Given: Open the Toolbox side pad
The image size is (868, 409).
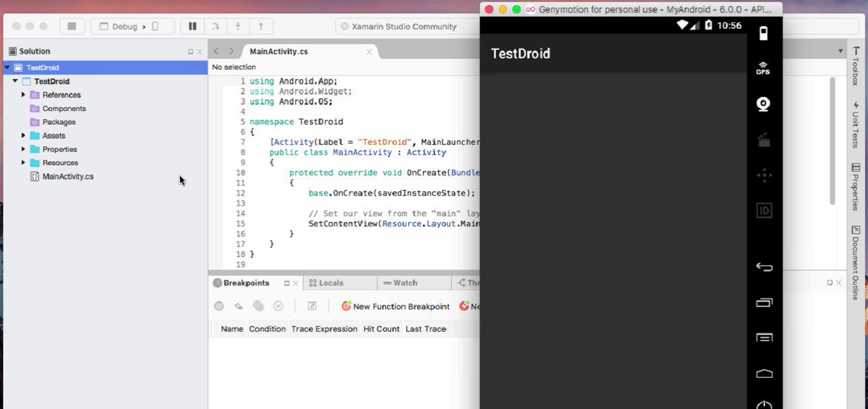Looking at the screenshot, I should coord(856,66).
